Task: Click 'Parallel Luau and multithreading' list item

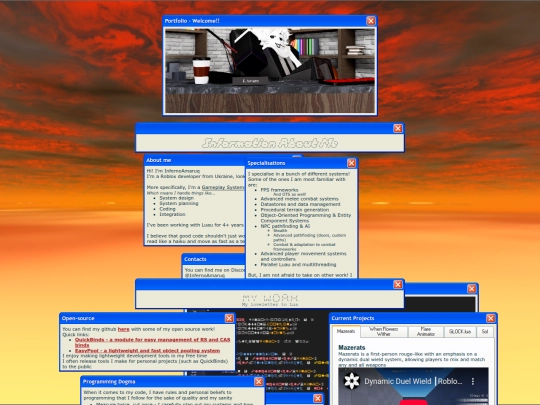Action: tap(298, 264)
